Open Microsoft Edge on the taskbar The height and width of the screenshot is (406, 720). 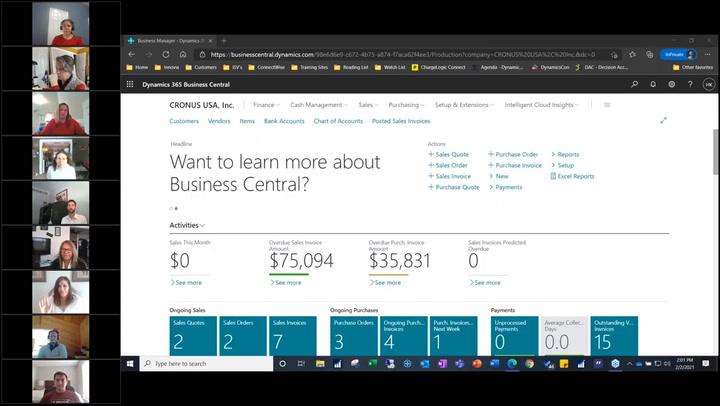512,364
